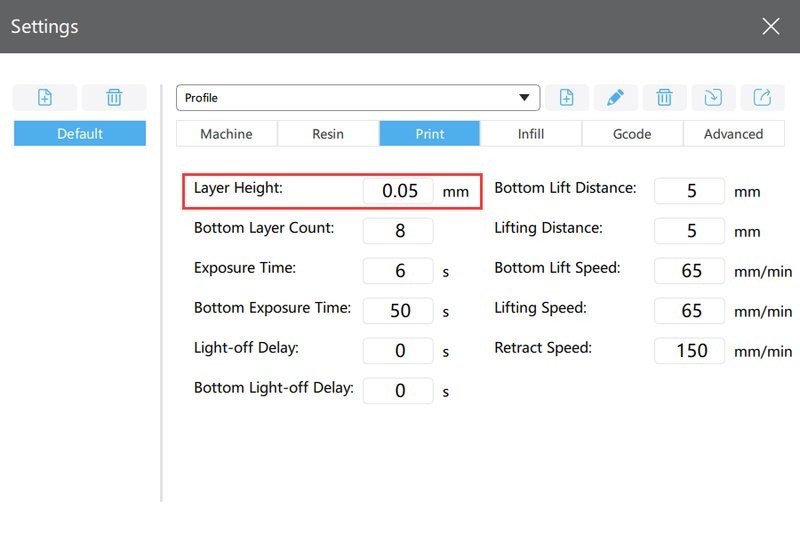Click the Bottom Exposure Time field
This screenshot has height=533, width=800.
(399, 311)
